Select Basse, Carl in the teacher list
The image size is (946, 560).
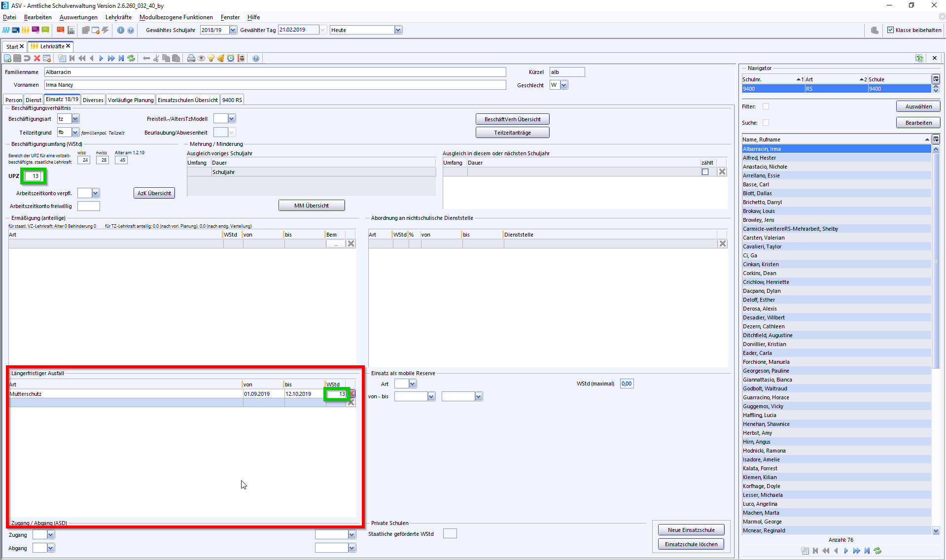click(x=836, y=184)
